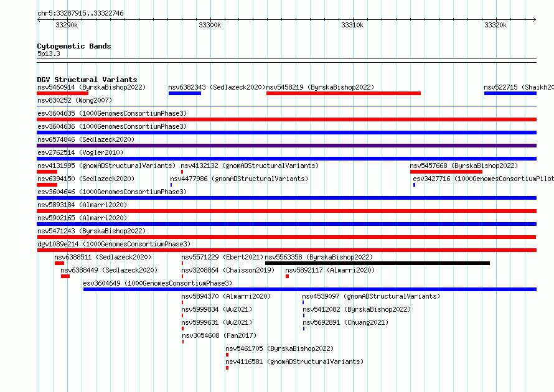The width and height of the screenshot is (554, 392).
Task: Select the red bar under nsv6388511
Action: pyautogui.click(x=59, y=263)
